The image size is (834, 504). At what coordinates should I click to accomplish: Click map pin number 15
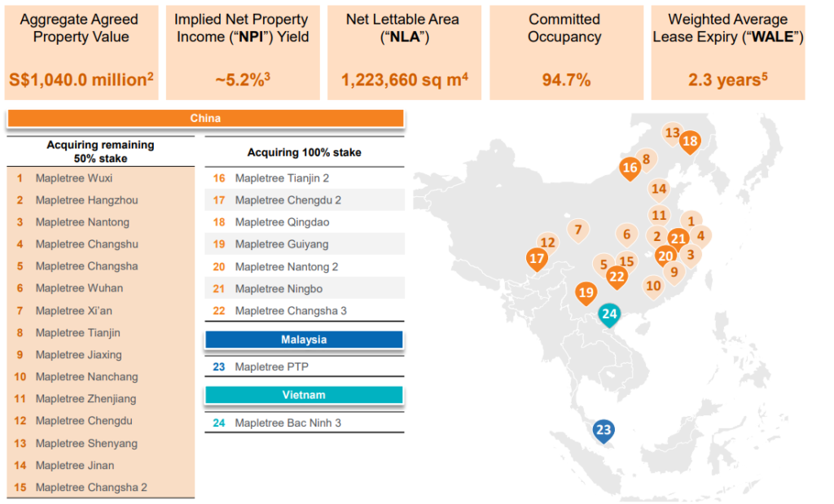626,261
